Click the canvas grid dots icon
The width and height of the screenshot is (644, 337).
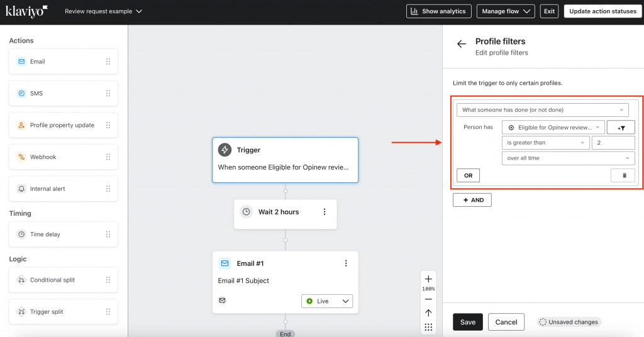pos(428,327)
